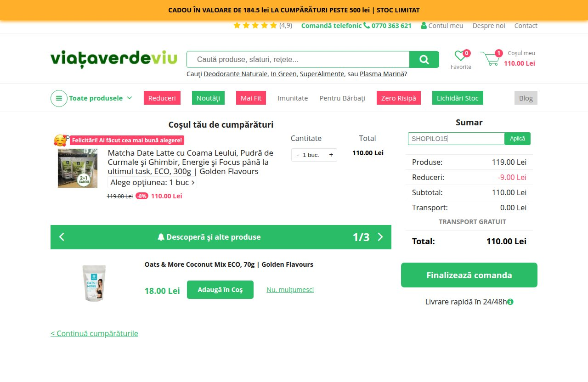The width and height of the screenshot is (588, 382).
Task: Click In Green suggestion link
Action: pyautogui.click(x=283, y=73)
